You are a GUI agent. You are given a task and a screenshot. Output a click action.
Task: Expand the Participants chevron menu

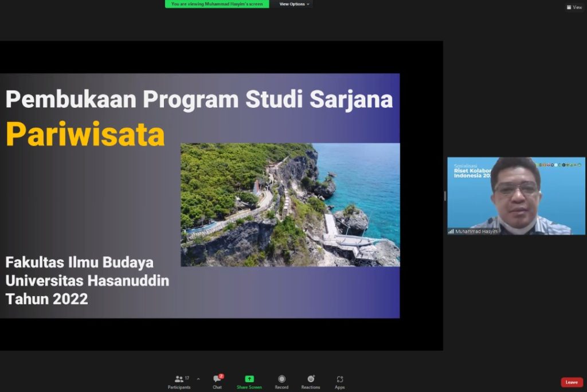pyautogui.click(x=198, y=378)
